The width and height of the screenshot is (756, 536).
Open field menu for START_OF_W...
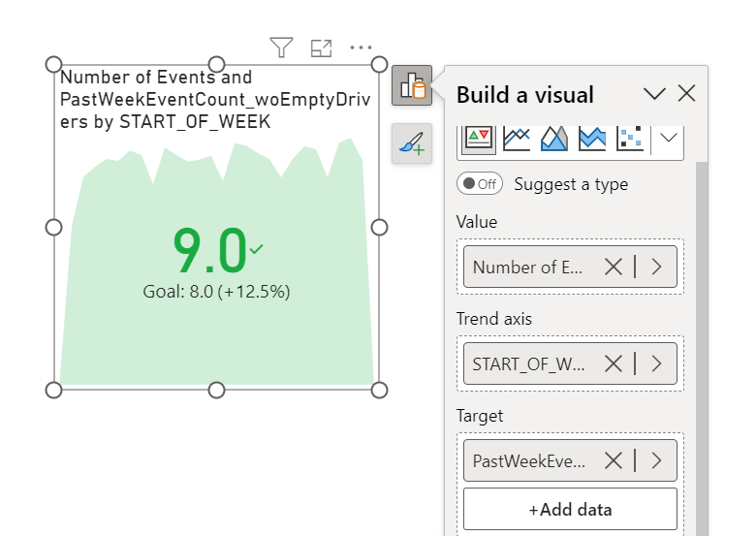(x=656, y=363)
